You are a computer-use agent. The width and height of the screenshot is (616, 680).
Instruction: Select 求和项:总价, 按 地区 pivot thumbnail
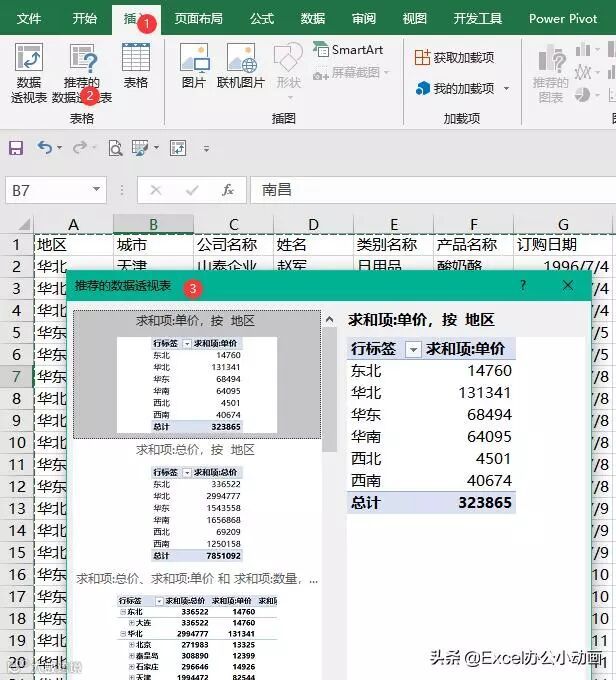[197, 503]
